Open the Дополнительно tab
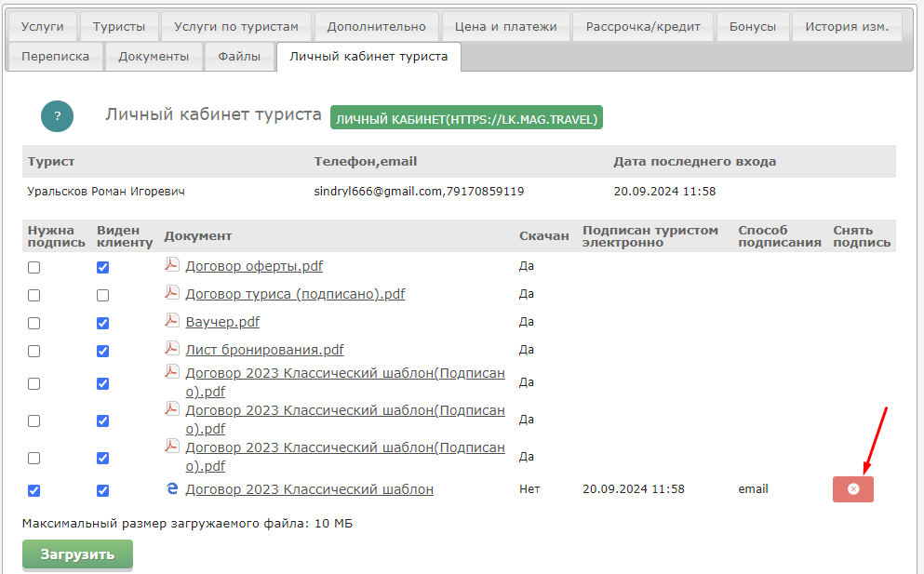Screen dimensions: 924x574 coord(377,27)
